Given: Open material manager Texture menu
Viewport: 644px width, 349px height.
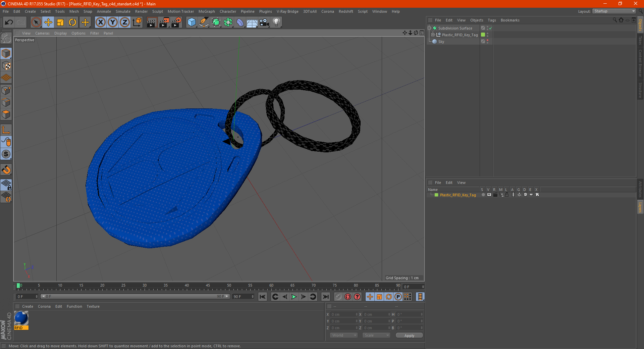Looking at the screenshot, I should 93,306.
